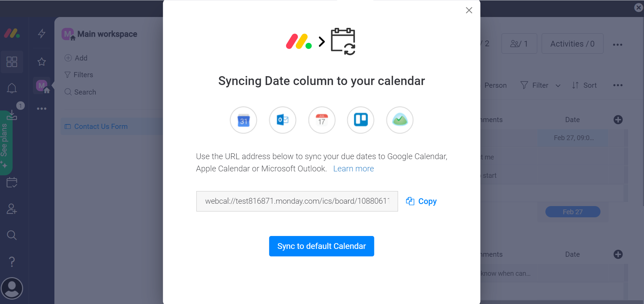Click the invite members icon in the sidebar
644x304 pixels.
(12, 209)
